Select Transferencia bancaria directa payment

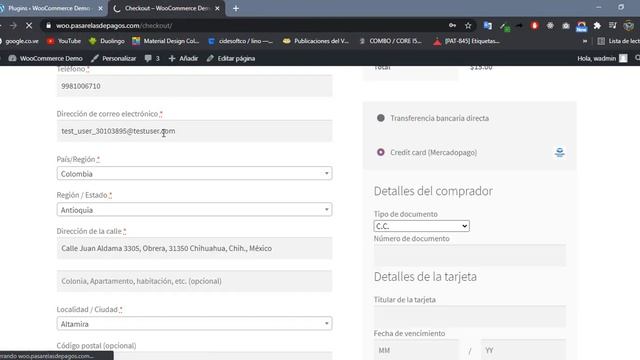(x=381, y=118)
